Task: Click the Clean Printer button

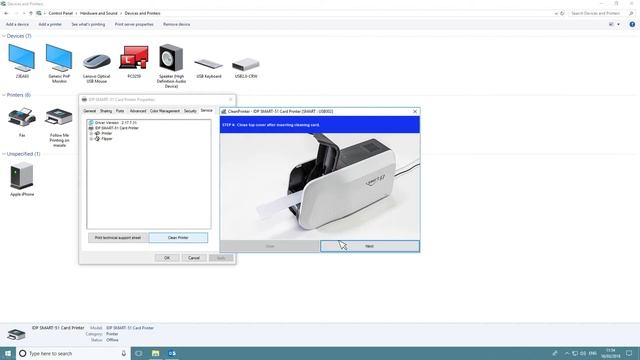Action: [178, 238]
